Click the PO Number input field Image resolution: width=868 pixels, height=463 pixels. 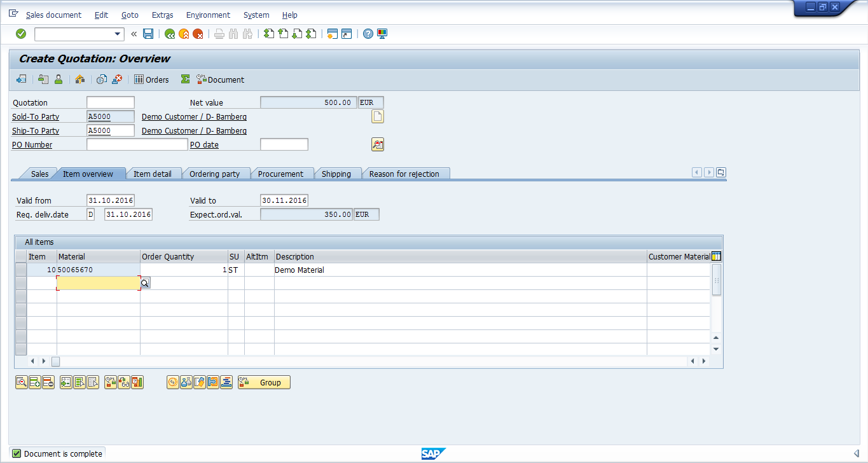[x=137, y=144]
